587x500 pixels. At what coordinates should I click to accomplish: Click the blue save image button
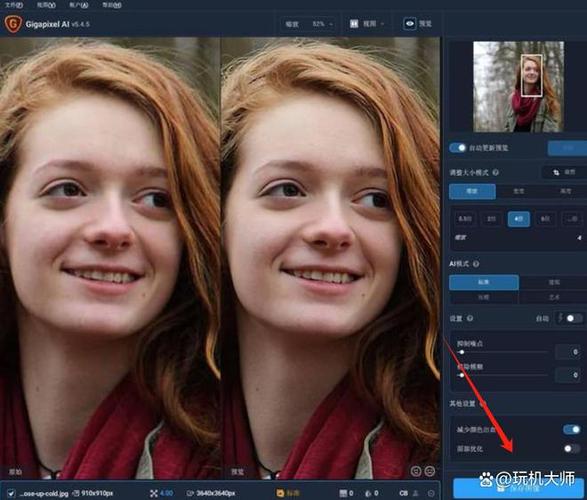click(x=519, y=488)
